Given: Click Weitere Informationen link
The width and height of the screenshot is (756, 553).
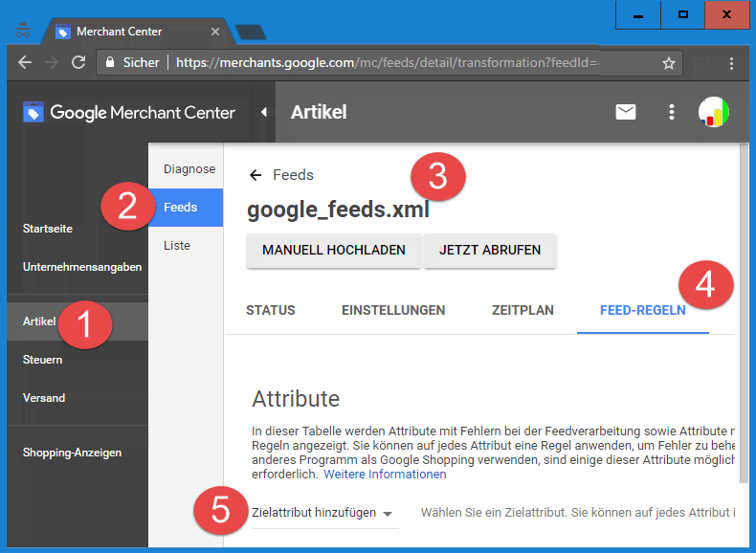Looking at the screenshot, I should pos(385,475).
